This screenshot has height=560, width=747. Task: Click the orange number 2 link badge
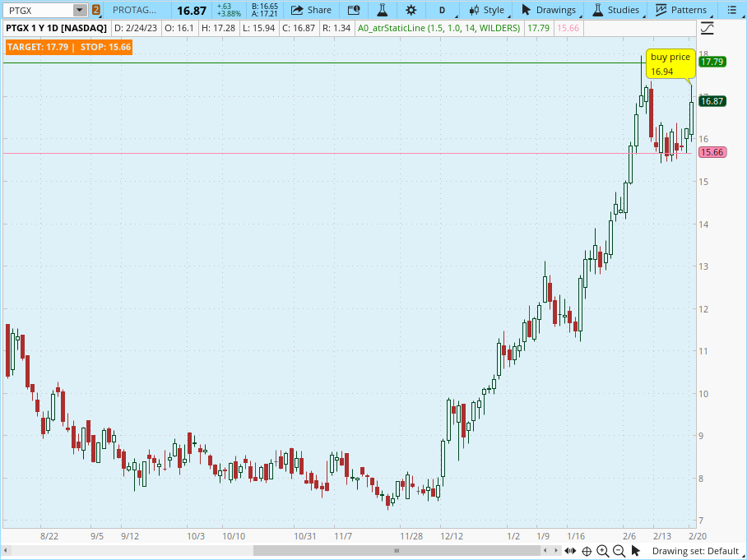pyautogui.click(x=96, y=10)
